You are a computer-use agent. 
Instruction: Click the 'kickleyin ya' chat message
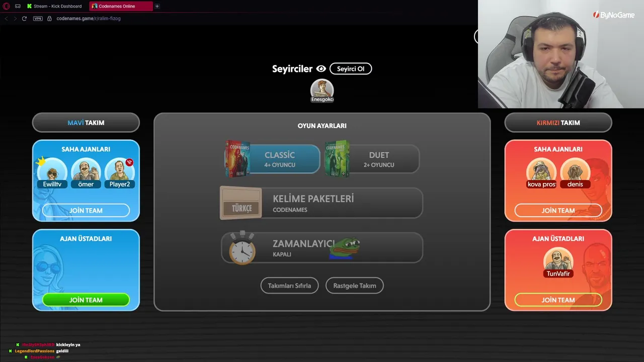(68, 345)
